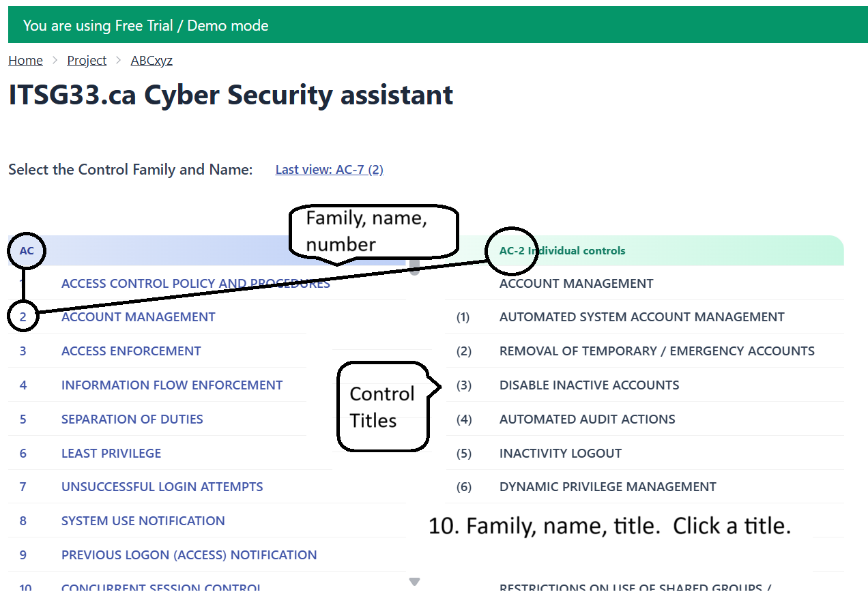Open the Last view: AC-7 (2) link

pos(330,170)
